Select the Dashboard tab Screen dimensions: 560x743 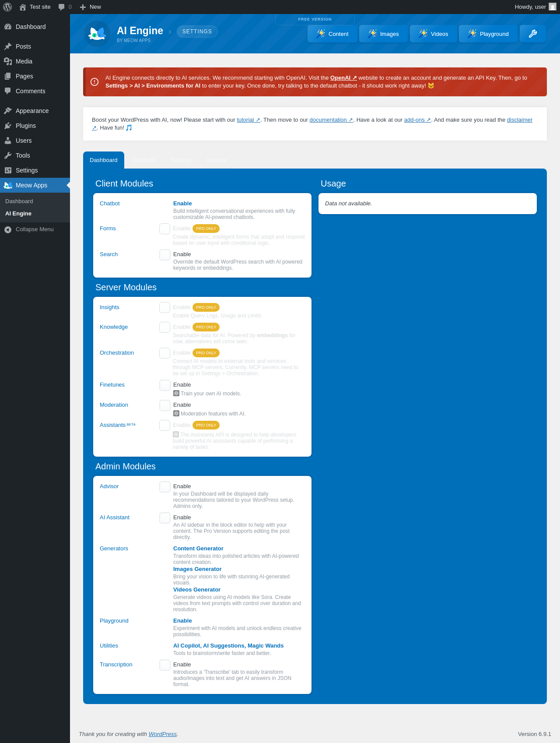(104, 160)
